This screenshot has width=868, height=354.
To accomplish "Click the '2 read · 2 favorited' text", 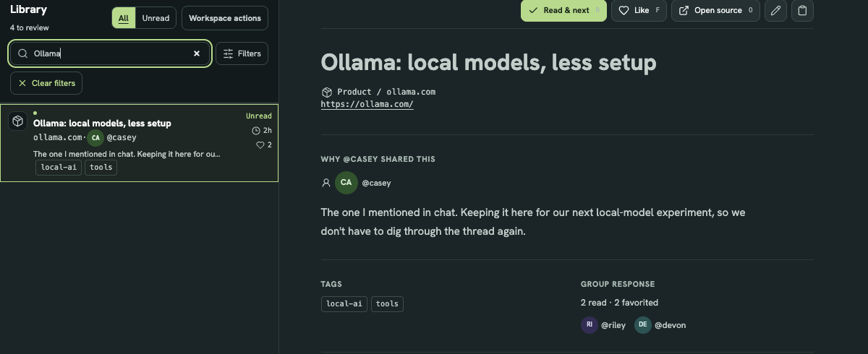I will (619, 303).
